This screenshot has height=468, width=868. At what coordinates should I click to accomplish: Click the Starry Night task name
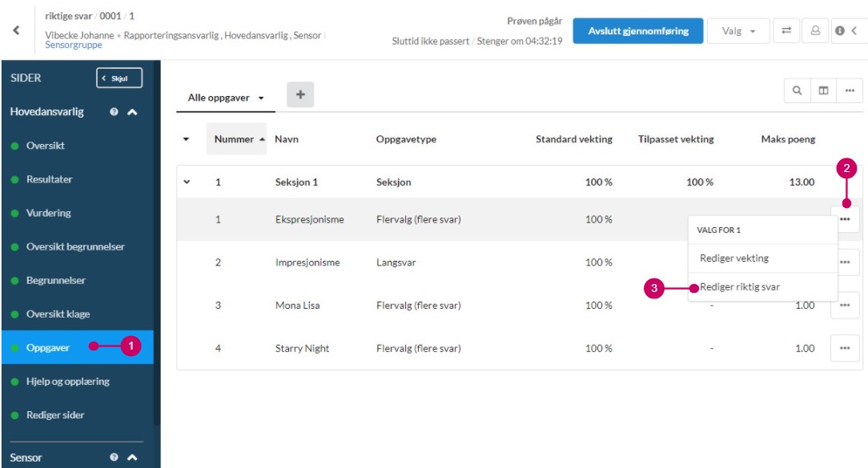point(302,349)
